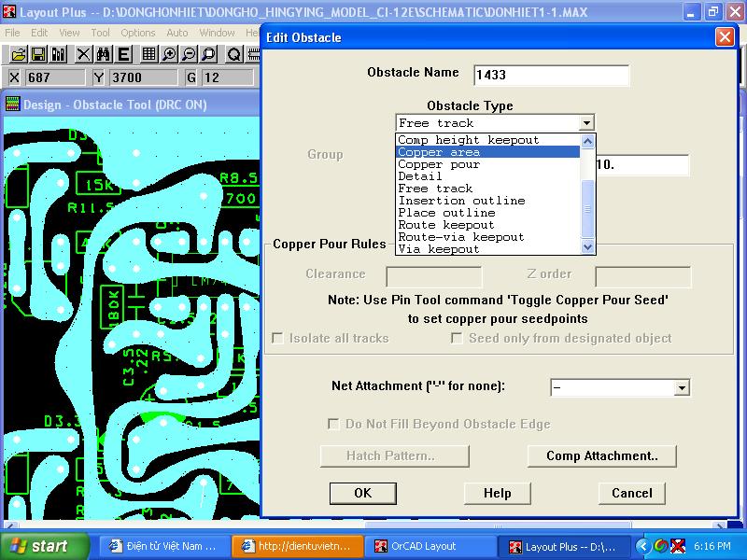Click the Layout Plus title bar icon
Image resolution: width=747 pixels, height=560 pixels.
9,11
